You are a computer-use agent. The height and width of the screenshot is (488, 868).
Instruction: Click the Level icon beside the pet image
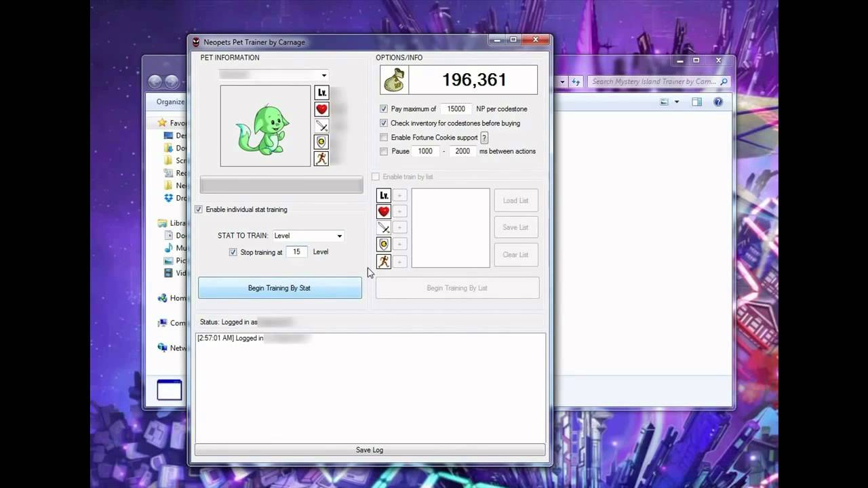321,92
